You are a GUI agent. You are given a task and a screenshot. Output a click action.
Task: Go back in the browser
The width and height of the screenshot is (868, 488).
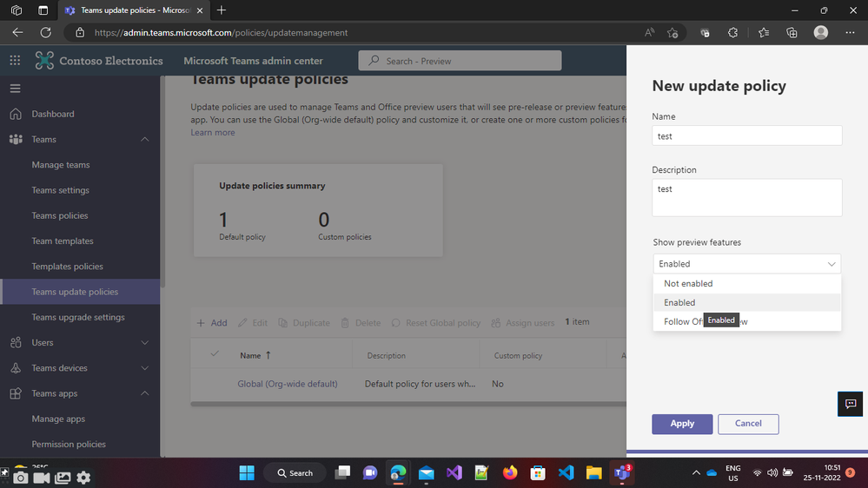(x=17, y=33)
